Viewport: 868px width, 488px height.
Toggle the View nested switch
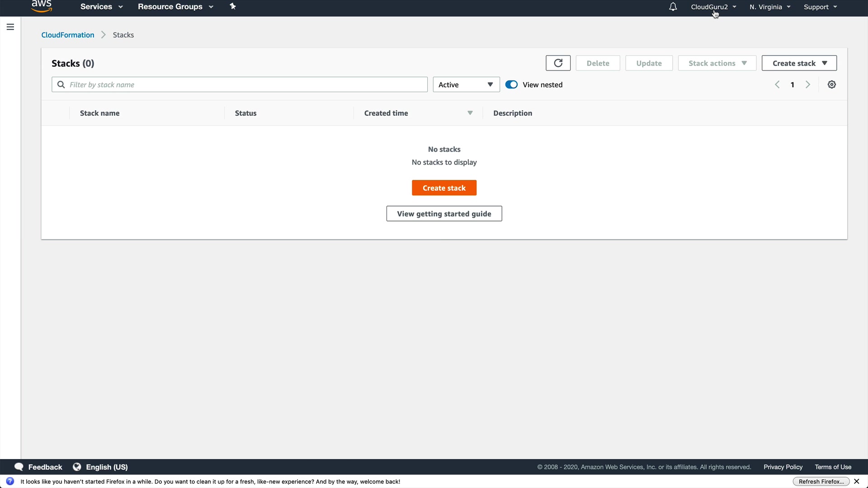[511, 84]
